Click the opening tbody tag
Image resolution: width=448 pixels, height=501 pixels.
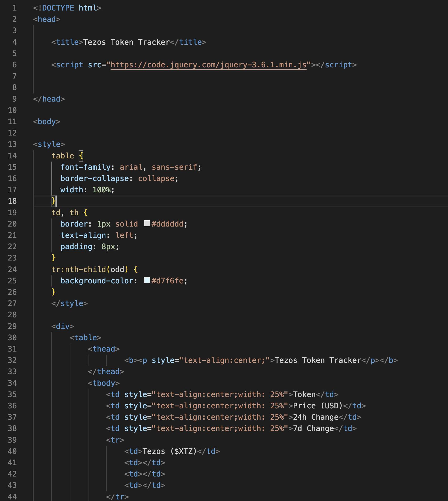(104, 383)
